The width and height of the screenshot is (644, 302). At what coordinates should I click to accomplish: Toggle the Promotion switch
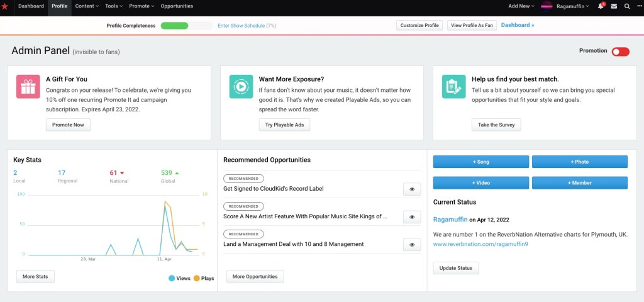click(x=620, y=51)
